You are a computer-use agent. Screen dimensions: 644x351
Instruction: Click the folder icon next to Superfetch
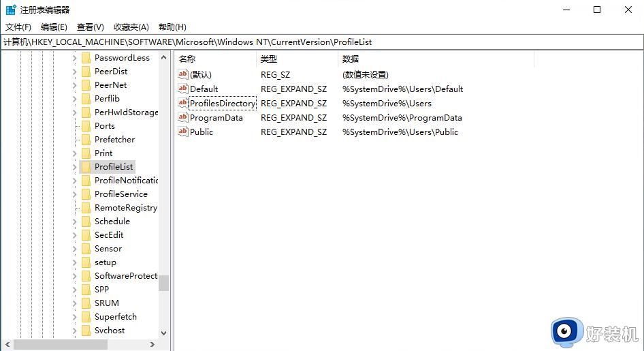pyautogui.click(x=86, y=317)
